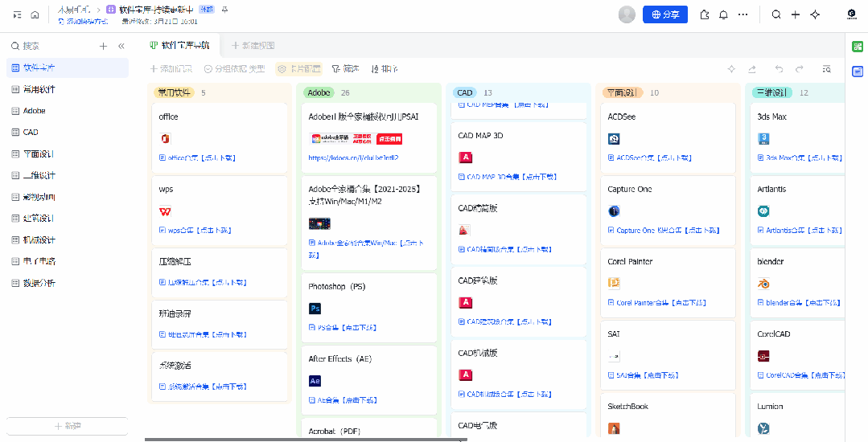Open the SAI合集 download link
This screenshot has height=442, width=868.
(643, 375)
